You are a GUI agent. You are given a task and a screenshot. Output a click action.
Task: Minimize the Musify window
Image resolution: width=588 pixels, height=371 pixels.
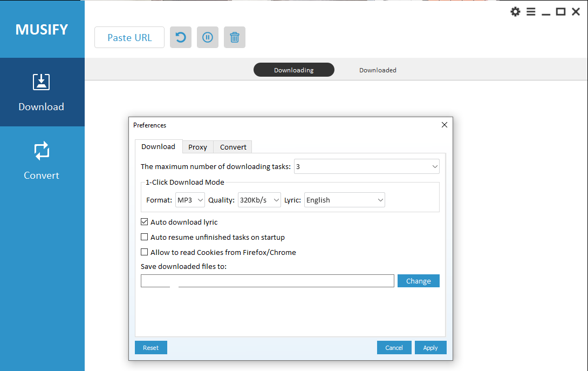tap(545, 14)
